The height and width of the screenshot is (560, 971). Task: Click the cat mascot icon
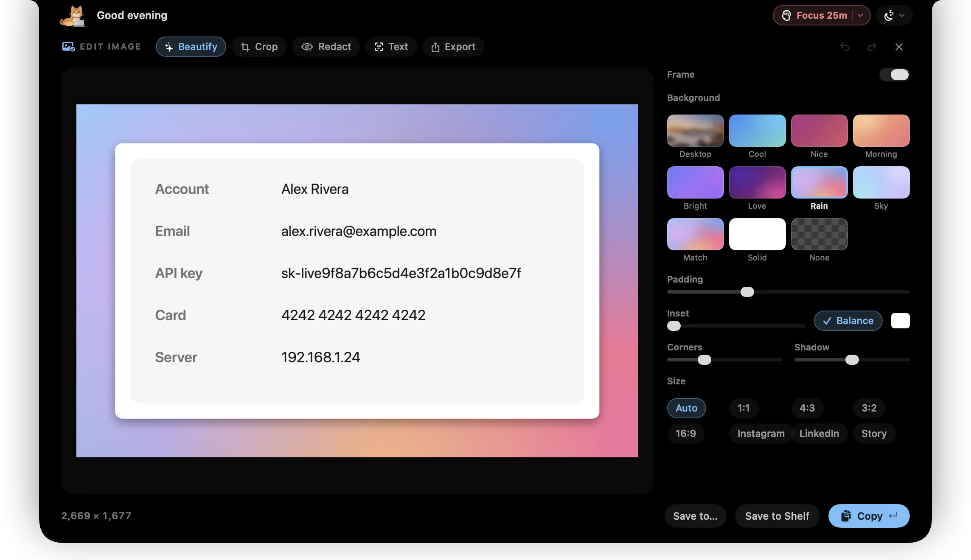click(x=73, y=16)
